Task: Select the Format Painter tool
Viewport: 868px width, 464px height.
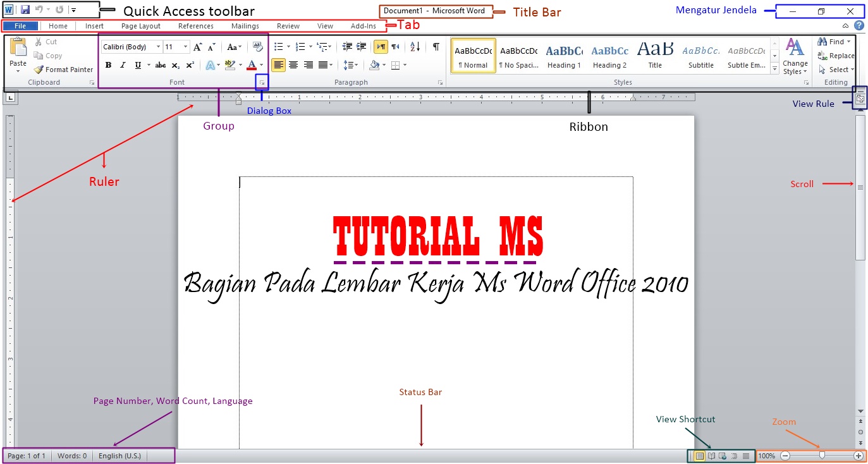Action: coord(63,70)
